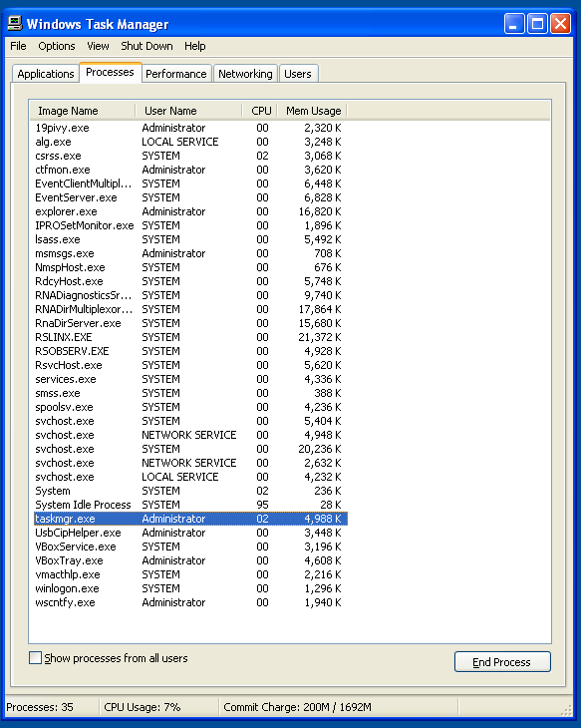This screenshot has width=581, height=728.
Task: Select the RSLINX.EXE process
Action: (x=190, y=337)
